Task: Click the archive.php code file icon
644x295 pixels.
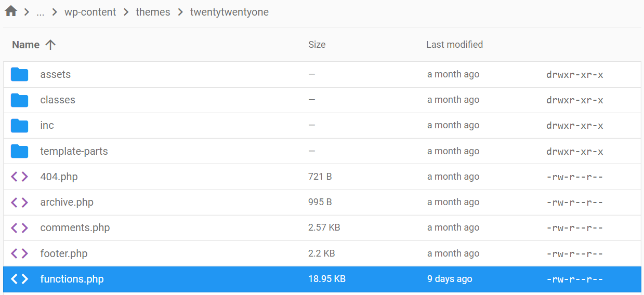Action: (20, 202)
